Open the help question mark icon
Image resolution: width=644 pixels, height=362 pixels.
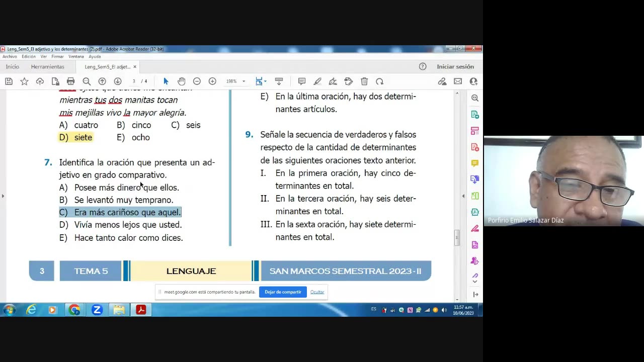coord(423,66)
